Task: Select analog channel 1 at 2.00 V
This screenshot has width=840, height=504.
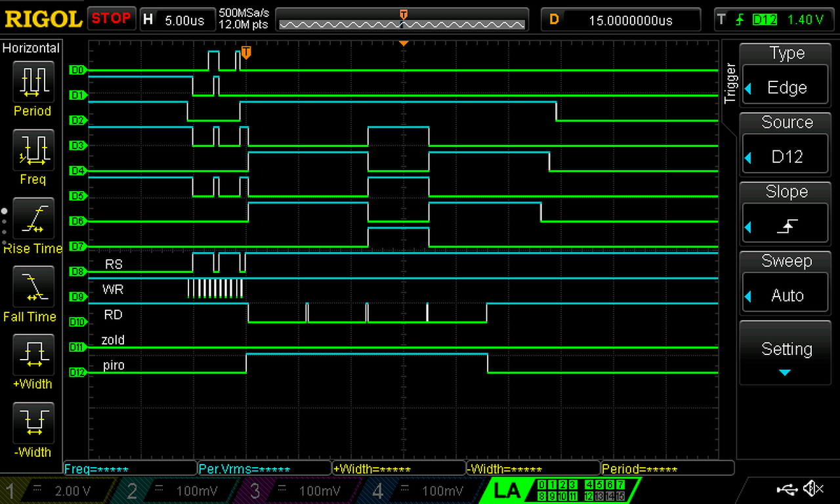Action: [x=58, y=491]
